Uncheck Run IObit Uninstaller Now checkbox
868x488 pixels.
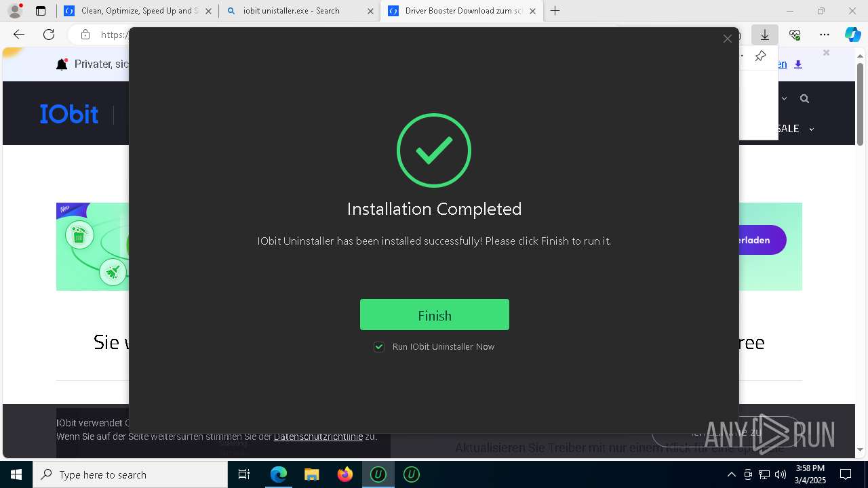click(379, 346)
